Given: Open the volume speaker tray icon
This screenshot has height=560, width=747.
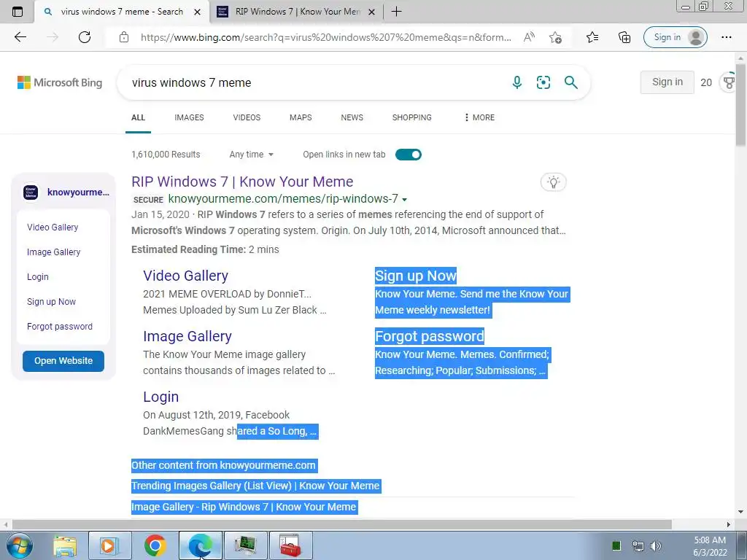Looking at the screenshot, I should tap(656, 545).
